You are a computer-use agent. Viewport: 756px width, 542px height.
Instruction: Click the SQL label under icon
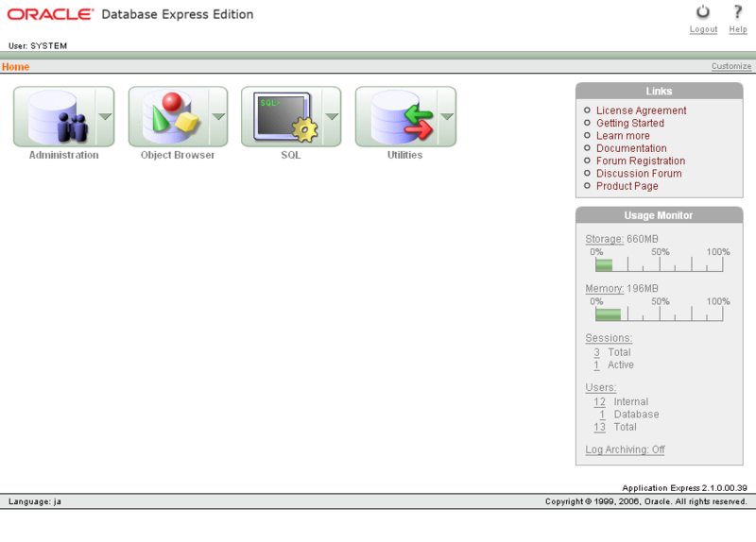tap(291, 155)
